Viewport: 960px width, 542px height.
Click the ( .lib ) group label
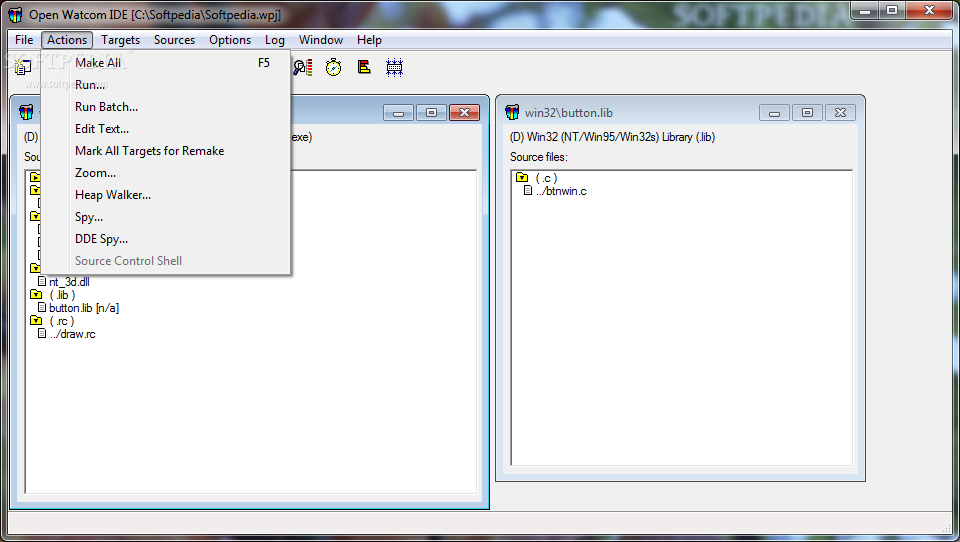(x=62, y=295)
